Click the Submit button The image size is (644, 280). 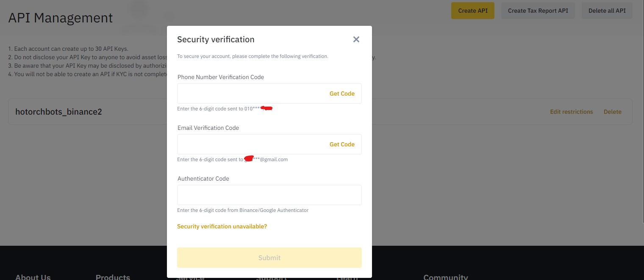(x=269, y=258)
